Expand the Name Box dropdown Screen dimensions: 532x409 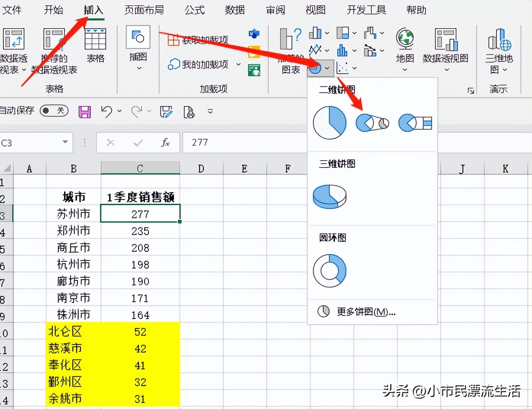(x=65, y=142)
